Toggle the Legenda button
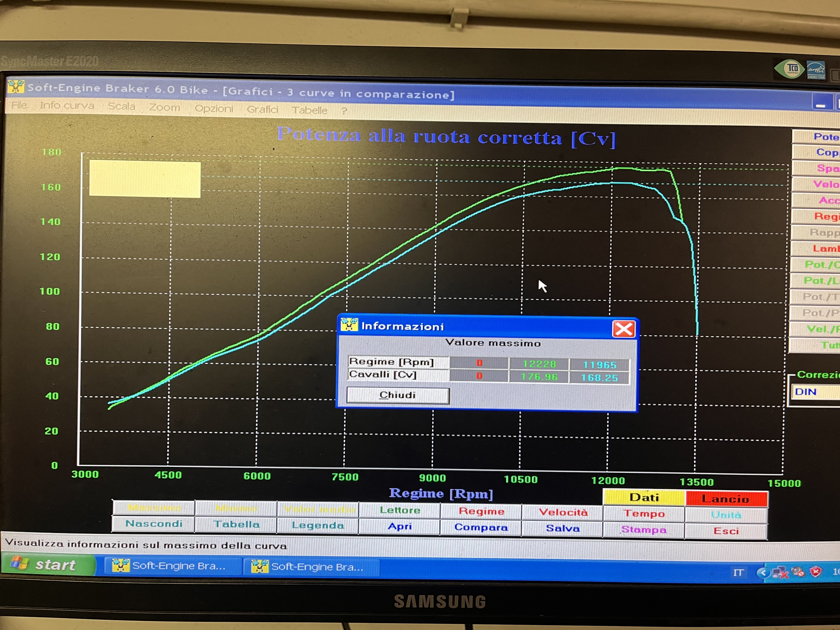This screenshot has width=840, height=630. [x=317, y=525]
